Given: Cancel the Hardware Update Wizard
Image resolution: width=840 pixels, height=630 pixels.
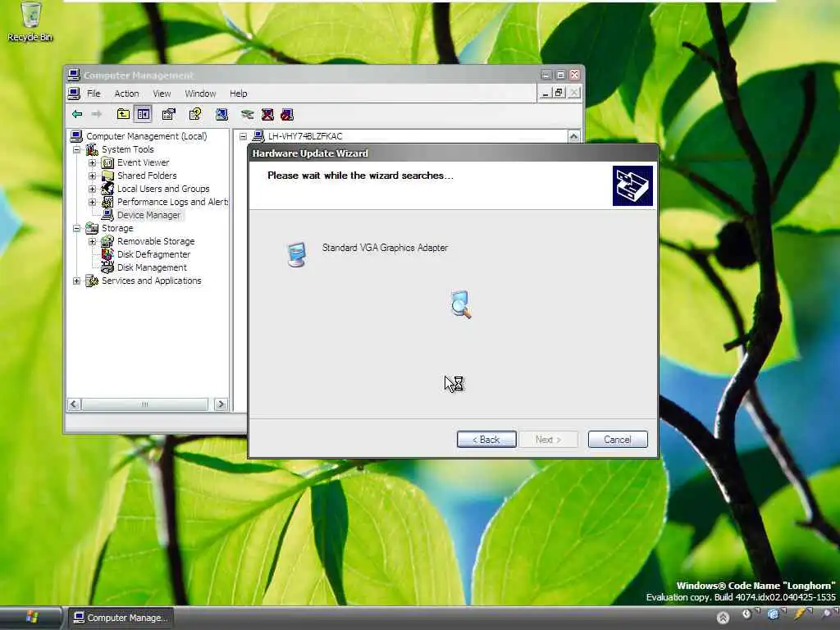Looking at the screenshot, I should [x=618, y=440].
